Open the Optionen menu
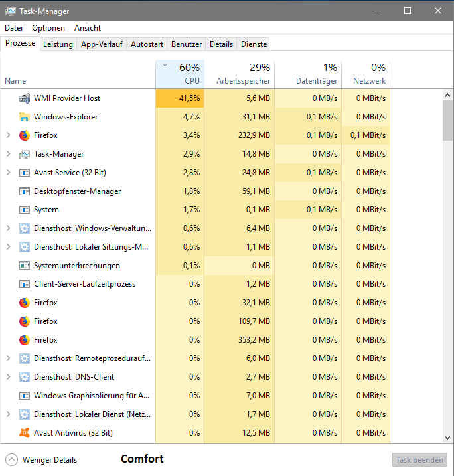This screenshot has width=454, height=476. [48, 28]
